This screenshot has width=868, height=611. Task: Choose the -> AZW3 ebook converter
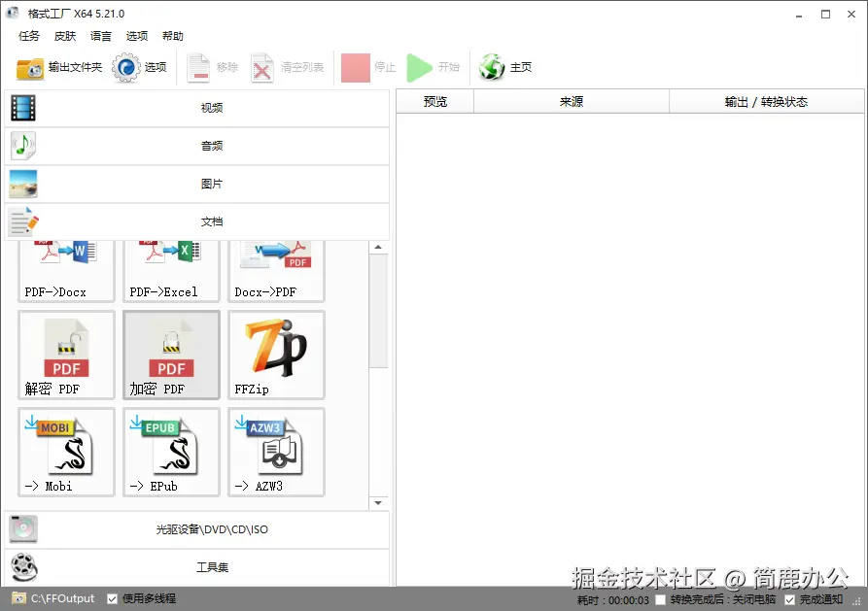(x=276, y=452)
